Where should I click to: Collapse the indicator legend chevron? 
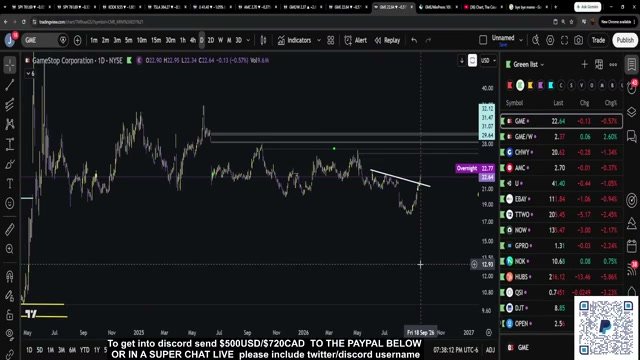coord(30,73)
